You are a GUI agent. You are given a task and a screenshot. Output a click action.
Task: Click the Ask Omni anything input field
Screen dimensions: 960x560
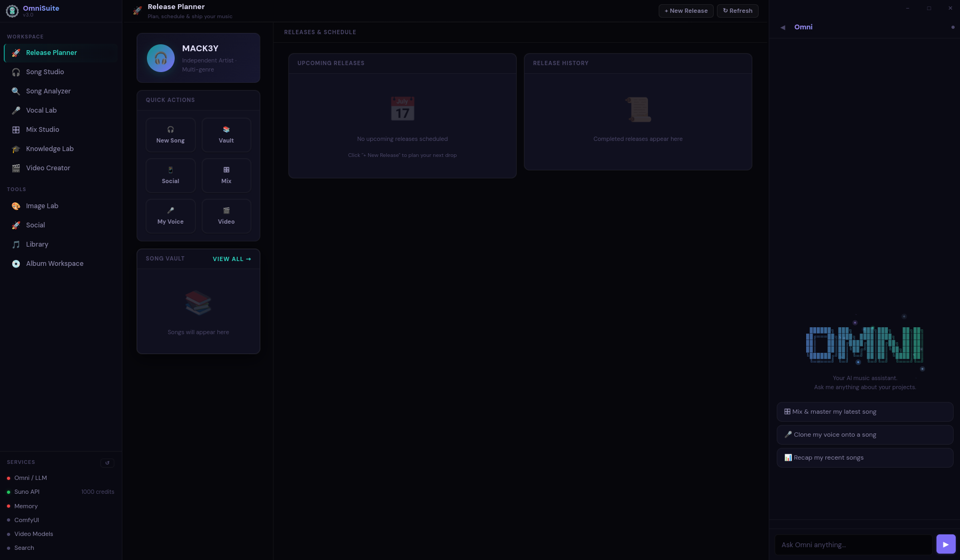[853, 545]
